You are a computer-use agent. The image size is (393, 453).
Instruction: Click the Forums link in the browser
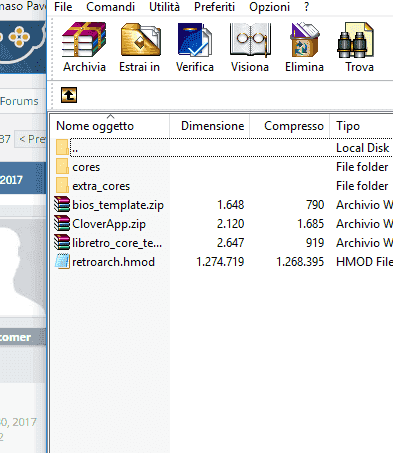(x=19, y=101)
